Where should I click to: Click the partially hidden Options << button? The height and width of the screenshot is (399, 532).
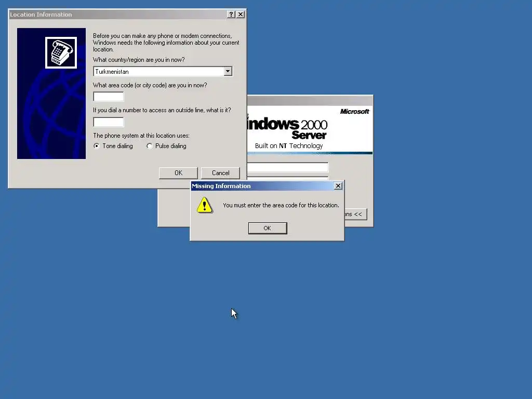(355, 215)
